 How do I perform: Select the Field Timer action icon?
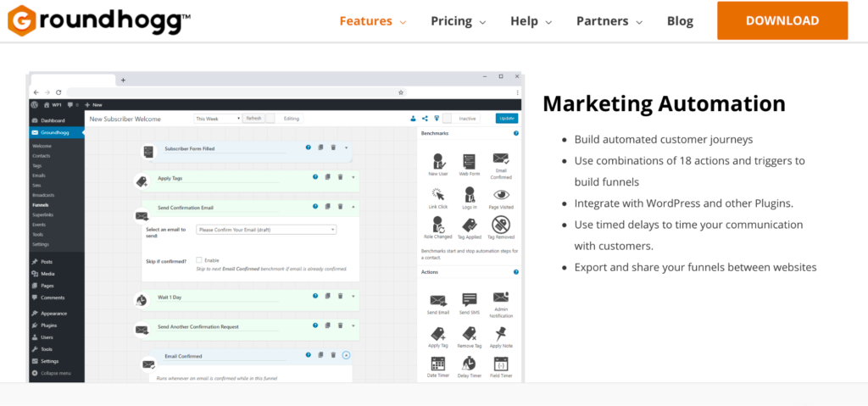click(501, 364)
